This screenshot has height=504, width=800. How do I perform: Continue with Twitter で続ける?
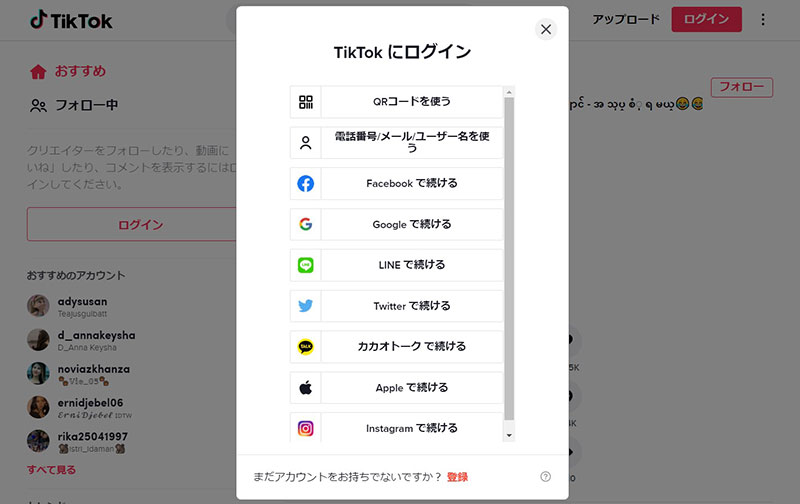[x=396, y=306]
